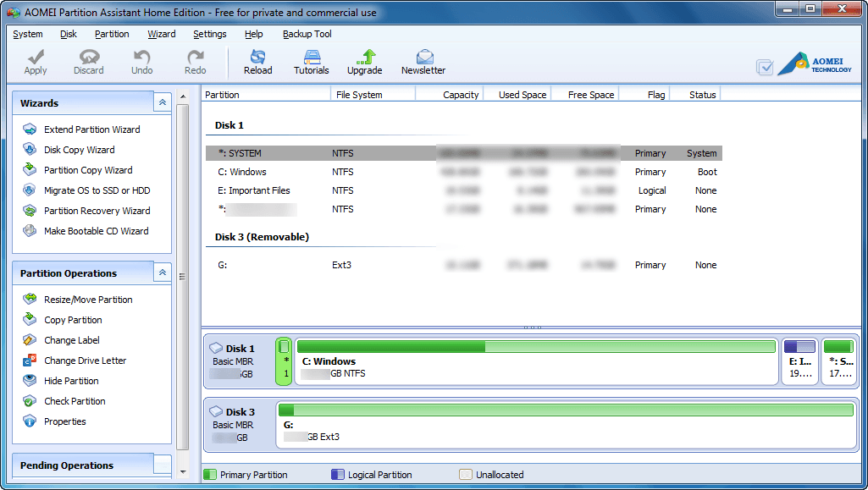868x490 pixels.
Task: Sort by the Used Space column header
Action: pos(517,95)
